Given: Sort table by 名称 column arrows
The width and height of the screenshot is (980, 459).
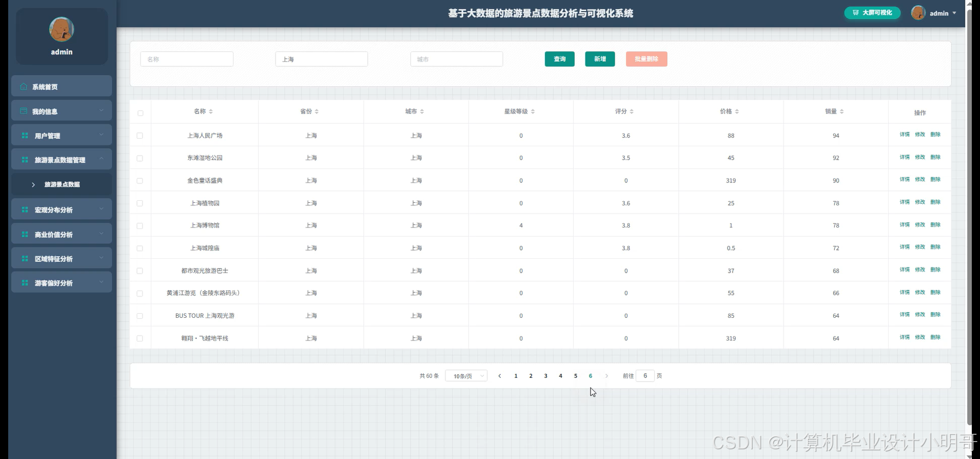Looking at the screenshot, I should pos(210,111).
